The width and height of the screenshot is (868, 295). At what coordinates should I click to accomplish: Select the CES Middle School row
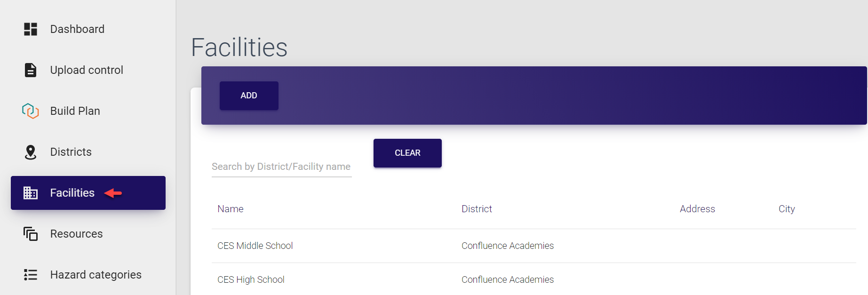pyautogui.click(x=255, y=246)
